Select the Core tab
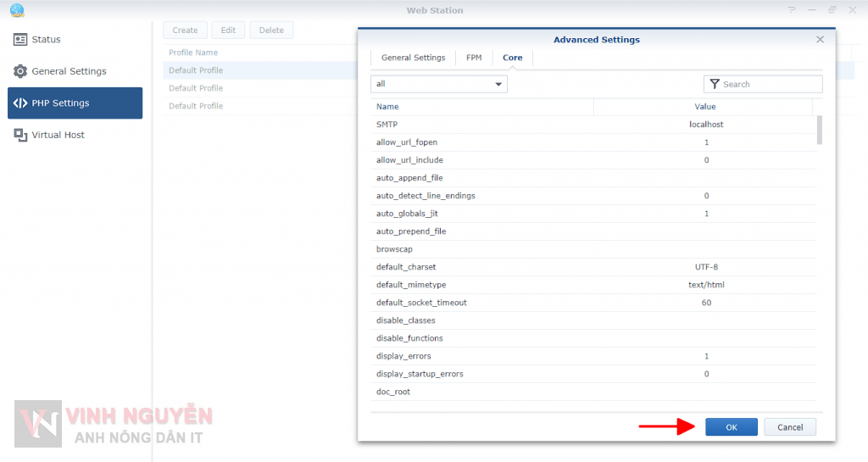This screenshot has height=462, width=868. point(512,58)
